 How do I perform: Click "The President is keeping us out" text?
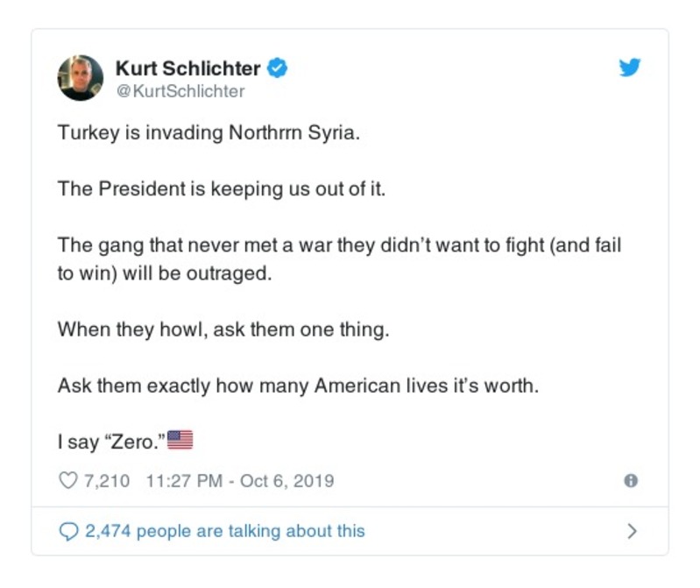coord(221,188)
